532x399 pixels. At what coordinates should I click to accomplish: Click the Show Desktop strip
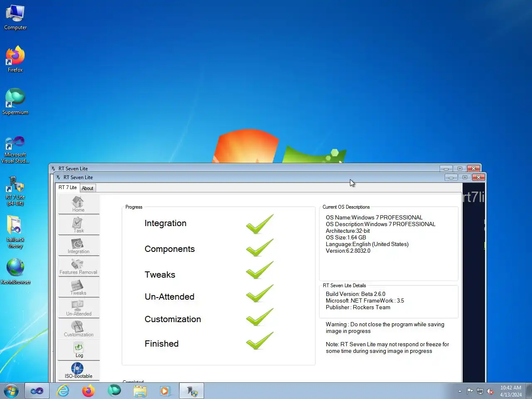tap(529, 391)
